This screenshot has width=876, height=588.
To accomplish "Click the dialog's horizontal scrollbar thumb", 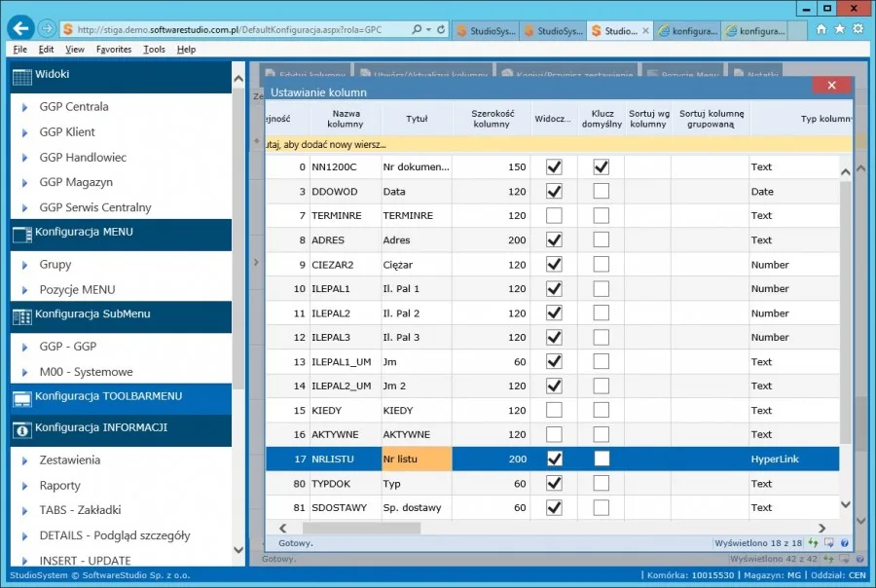I will pyautogui.click(x=361, y=529).
